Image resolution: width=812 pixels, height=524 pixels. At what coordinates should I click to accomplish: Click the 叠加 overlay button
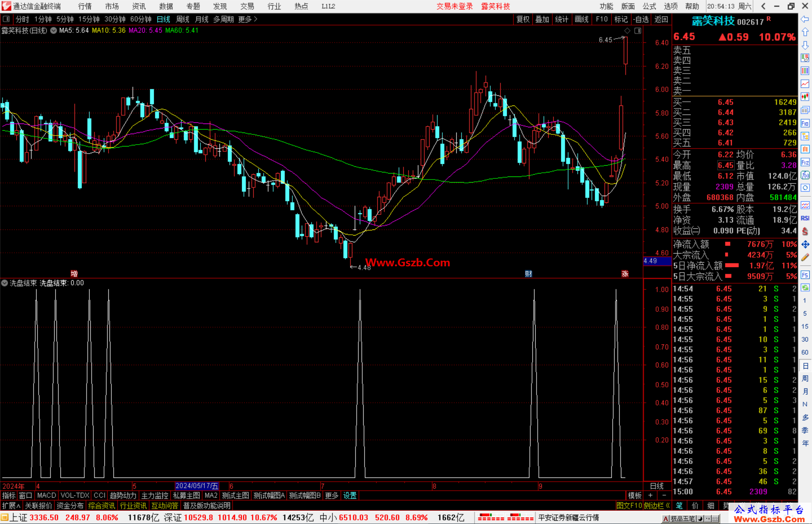[542, 19]
